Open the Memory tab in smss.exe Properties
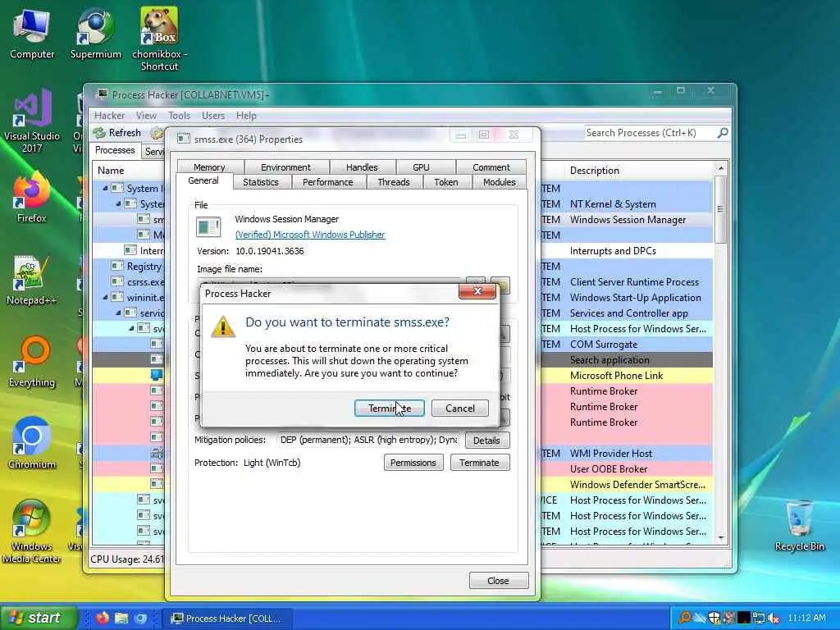Screen dimensions: 840x630 (x=209, y=167)
